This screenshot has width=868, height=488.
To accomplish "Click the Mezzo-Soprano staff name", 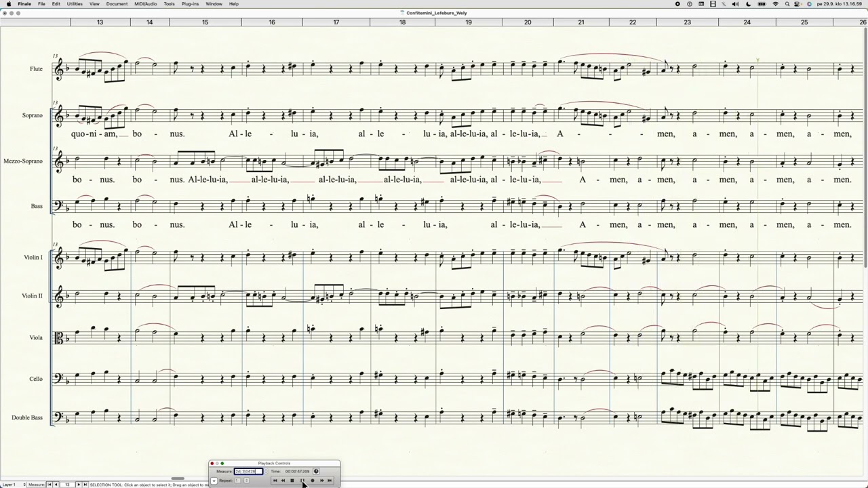I will [23, 161].
